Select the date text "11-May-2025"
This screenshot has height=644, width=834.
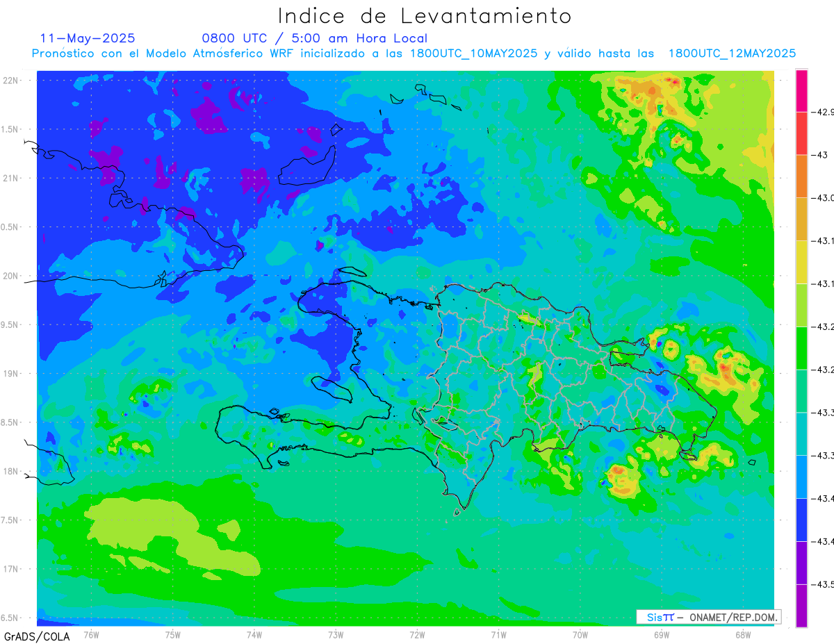(88, 38)
